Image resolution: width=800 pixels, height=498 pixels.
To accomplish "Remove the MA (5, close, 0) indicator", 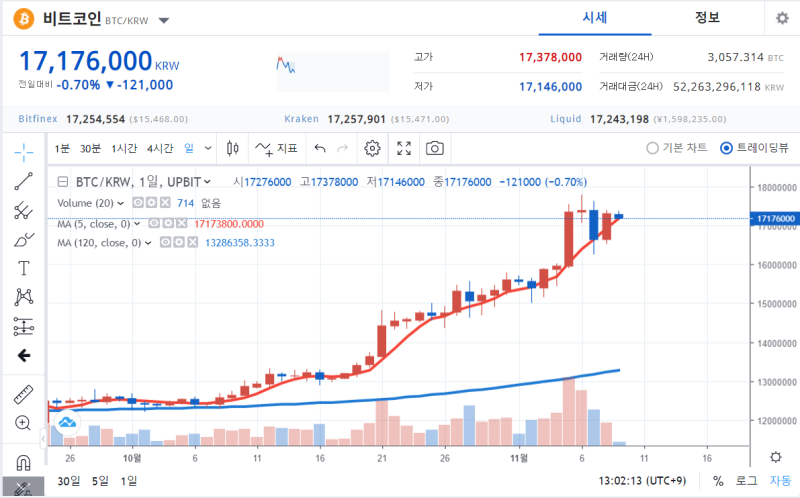I will tap(182, 223).
